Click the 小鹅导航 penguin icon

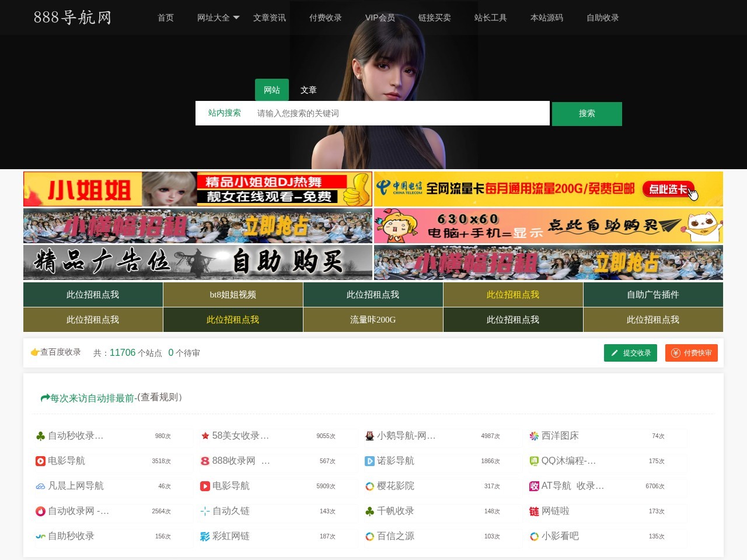369,436
